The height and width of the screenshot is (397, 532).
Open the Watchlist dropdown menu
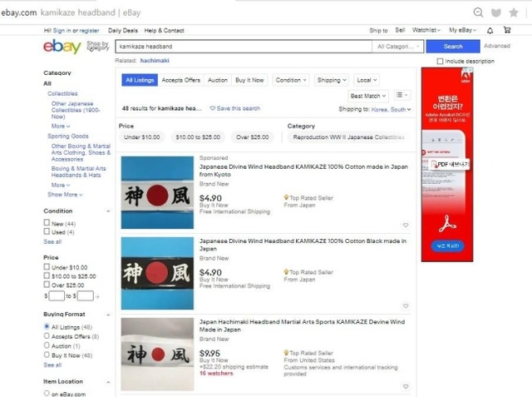coord(426,30)
